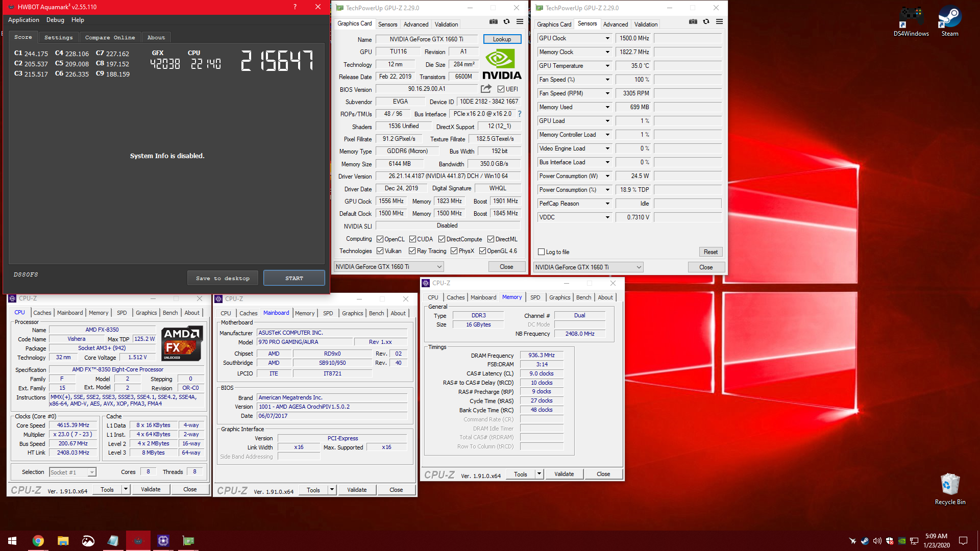Screen dimensions: 980x551
Task: Toggle the Vulkan checkbox
Action: coord(380,251)
